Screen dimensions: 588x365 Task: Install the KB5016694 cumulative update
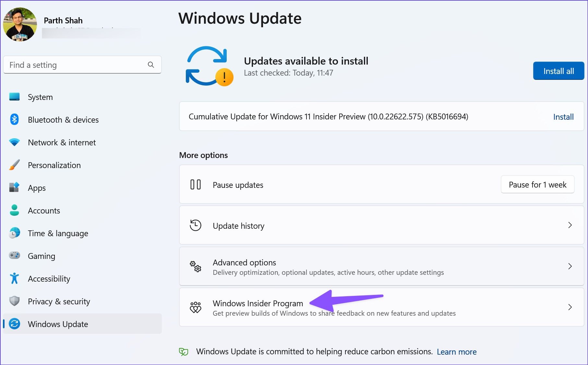563,117
